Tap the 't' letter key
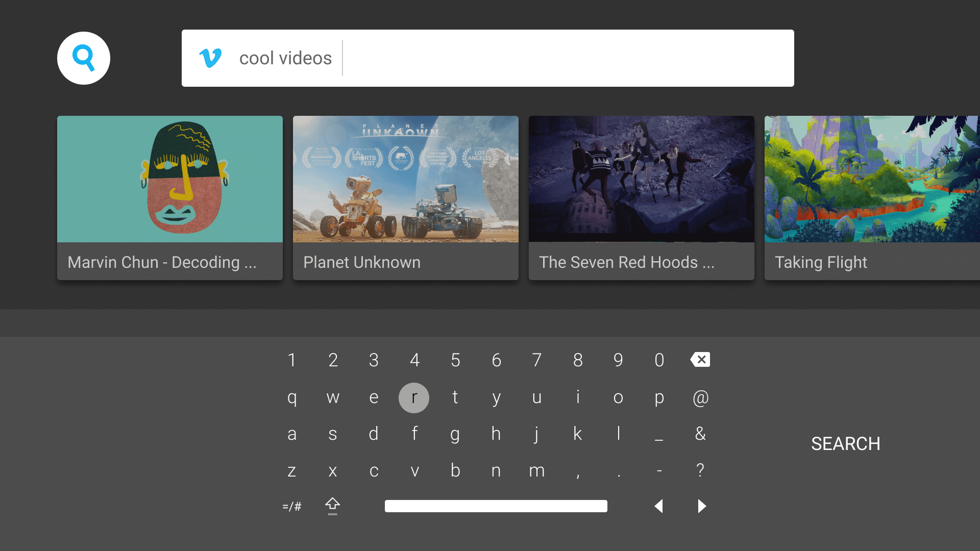 [455, 397]
